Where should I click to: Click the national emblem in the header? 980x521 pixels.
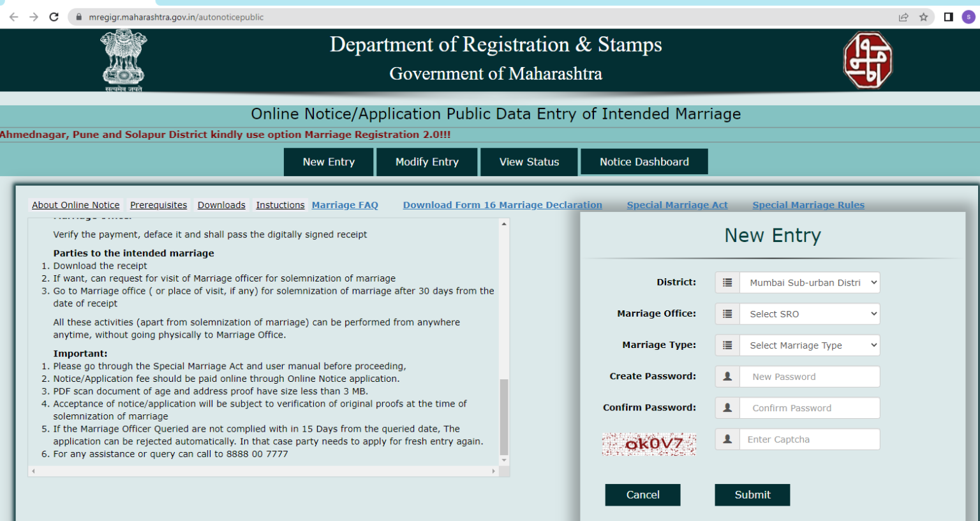click(x=122, y=59)
